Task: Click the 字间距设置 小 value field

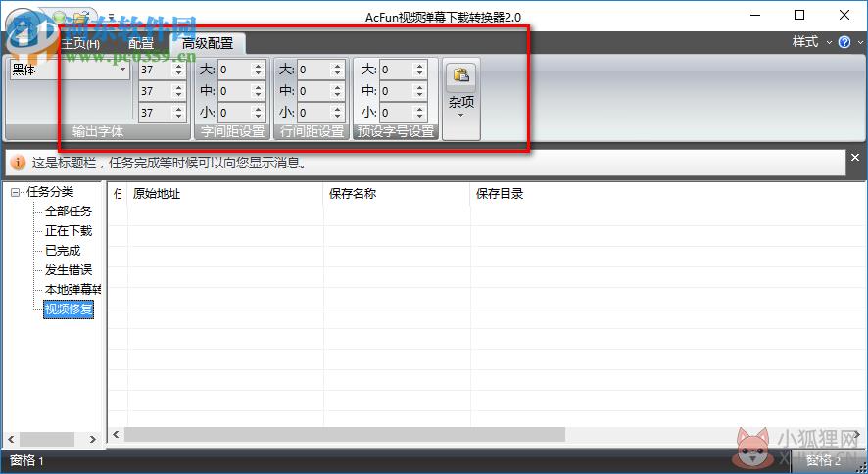Action: [235, 113]
